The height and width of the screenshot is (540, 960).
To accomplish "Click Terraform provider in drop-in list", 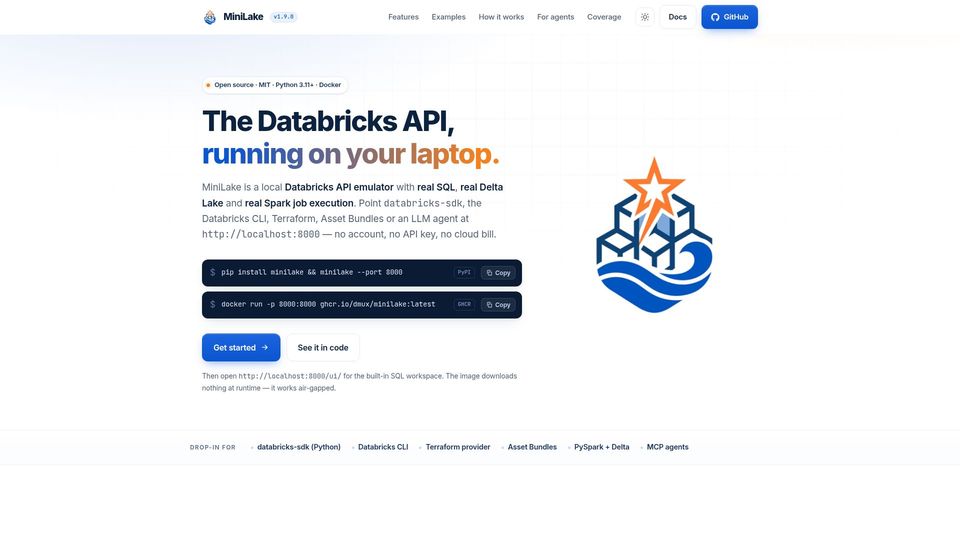I will (458, 447).
